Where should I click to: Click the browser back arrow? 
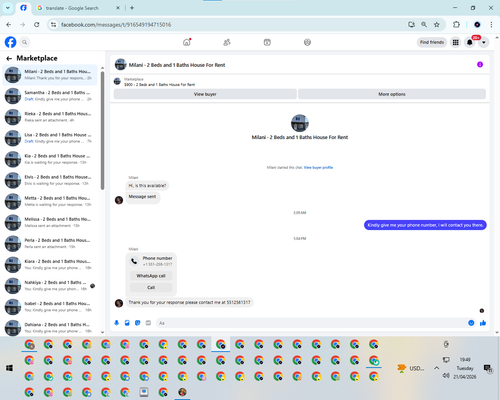pyautogui.click(x=9, y=25)
